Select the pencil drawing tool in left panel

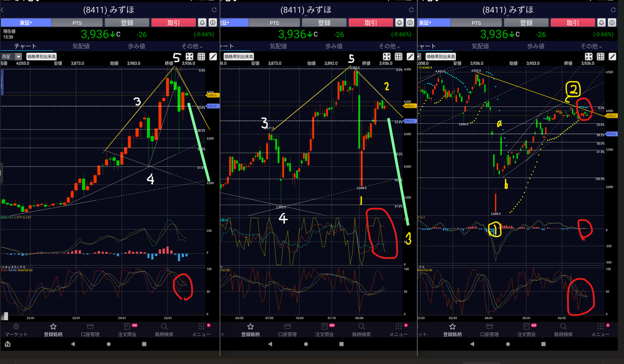tap(213, 57)
